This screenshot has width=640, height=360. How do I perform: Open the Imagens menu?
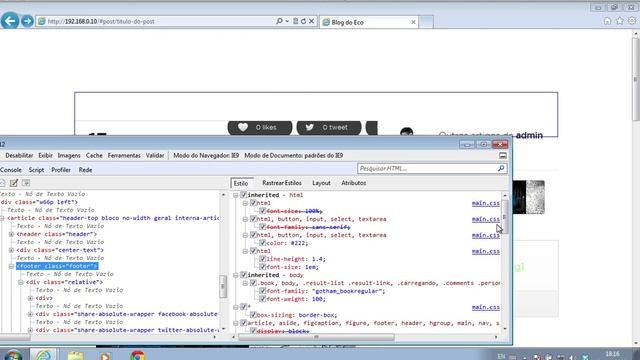coord(69,156)
